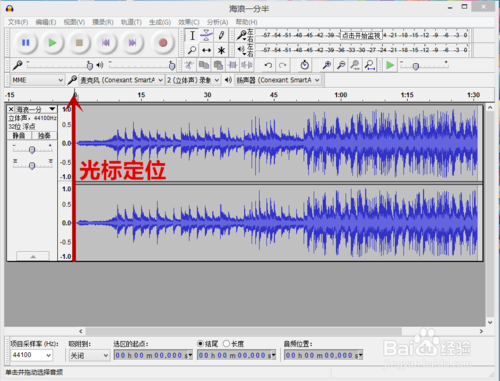Open the 轨道(T) menu
The image size is (500, 381).
coord(131,22)
